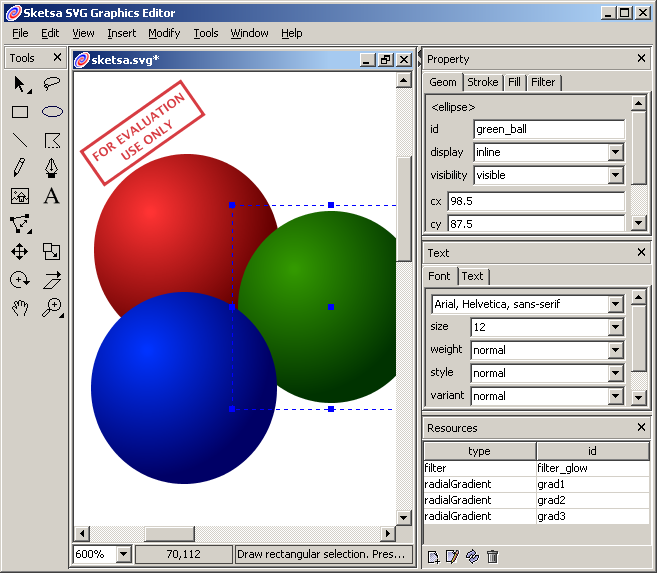The height and width of the screenshot is (573, 657).
Task: Pick the Polygon drawing tool
Action: point(52,141)
